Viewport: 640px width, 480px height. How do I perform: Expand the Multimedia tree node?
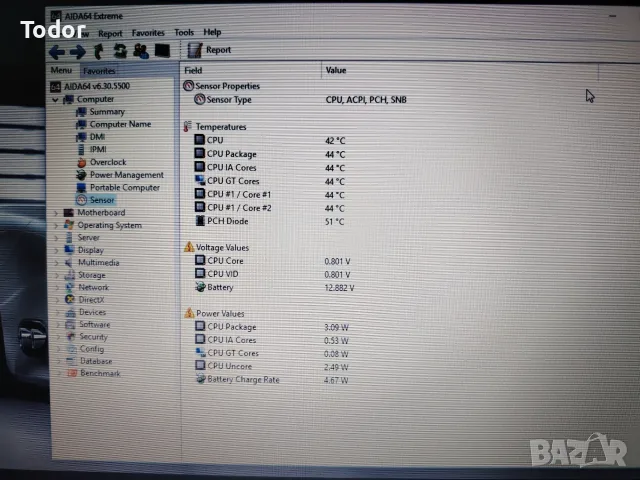point(56,263)
